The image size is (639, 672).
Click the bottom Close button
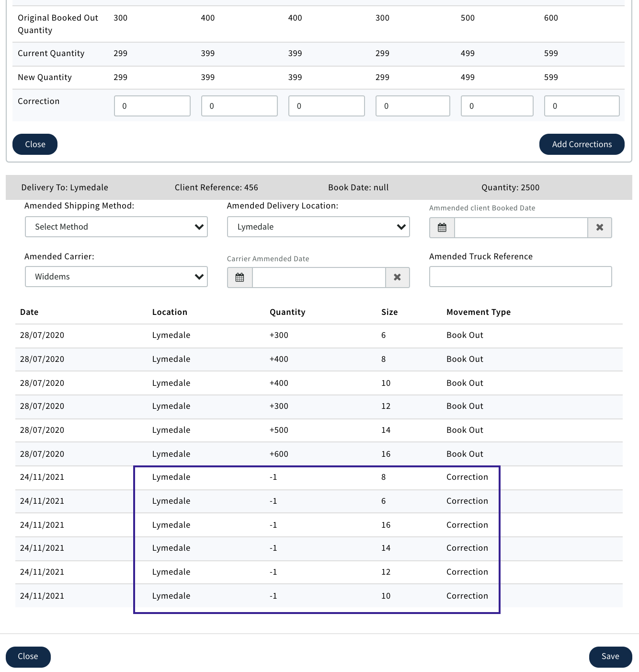[x=28, y=657]
